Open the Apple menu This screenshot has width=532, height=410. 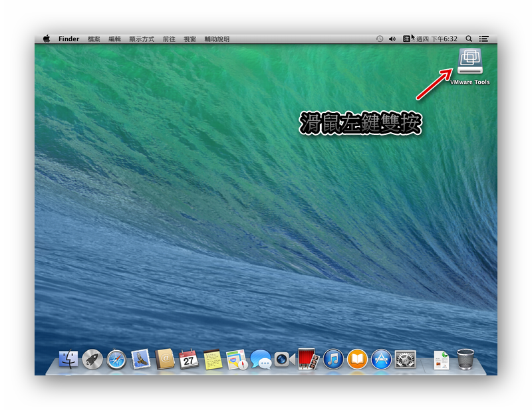(x=47, y=39)
